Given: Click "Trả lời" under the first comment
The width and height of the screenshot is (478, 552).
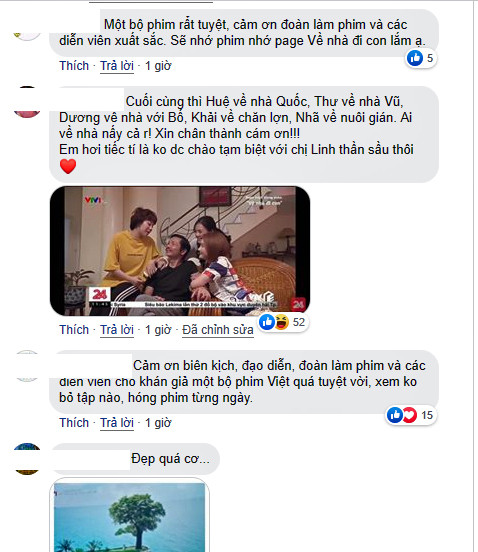Looking at the screenshot, I should click(117, 66).
